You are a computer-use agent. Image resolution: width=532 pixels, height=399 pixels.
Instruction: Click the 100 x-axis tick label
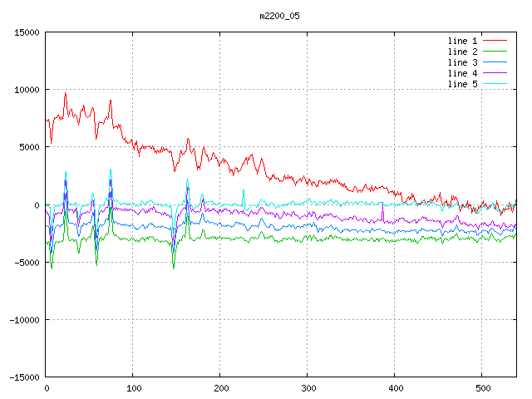[133, 388]
